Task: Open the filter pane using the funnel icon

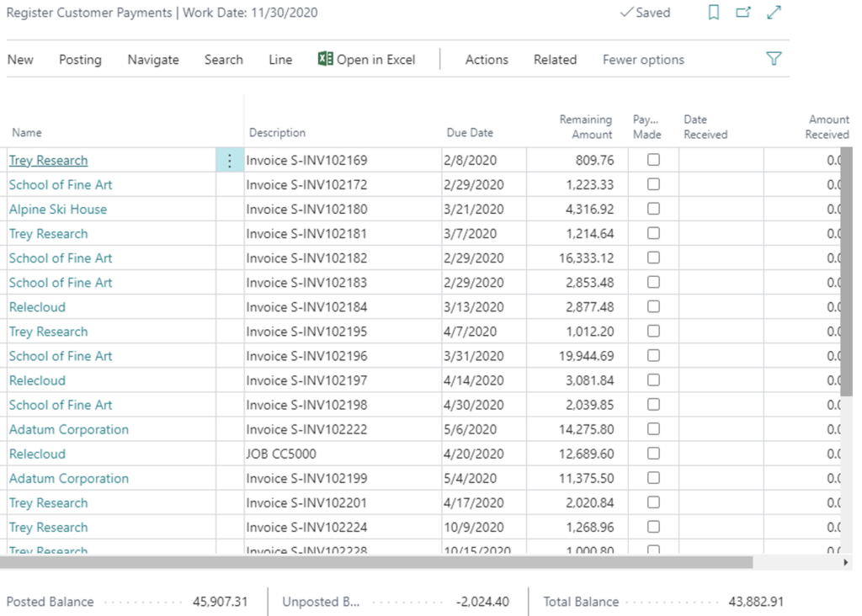Action: click(773, 59)
